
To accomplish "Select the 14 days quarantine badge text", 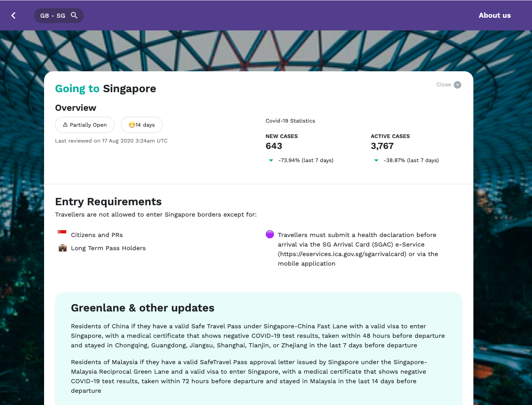I will click(145, 125).
